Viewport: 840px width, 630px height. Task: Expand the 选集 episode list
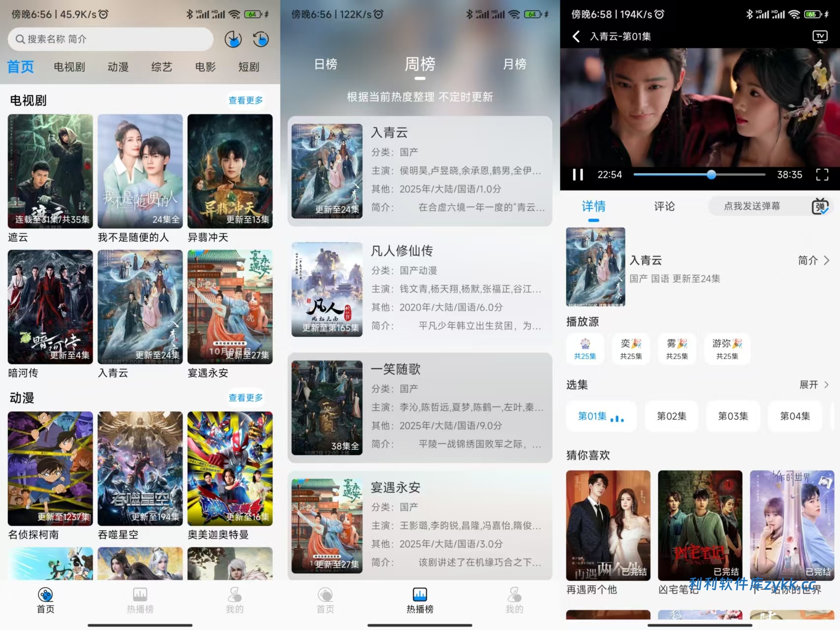coord(813,385)
